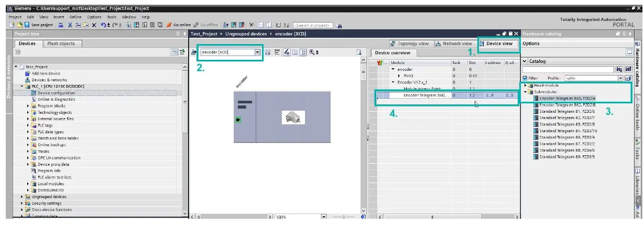Open Online & diagnostics in project tree
The width and height of the screenshot is (644, 234).
[x=56, y=99]
